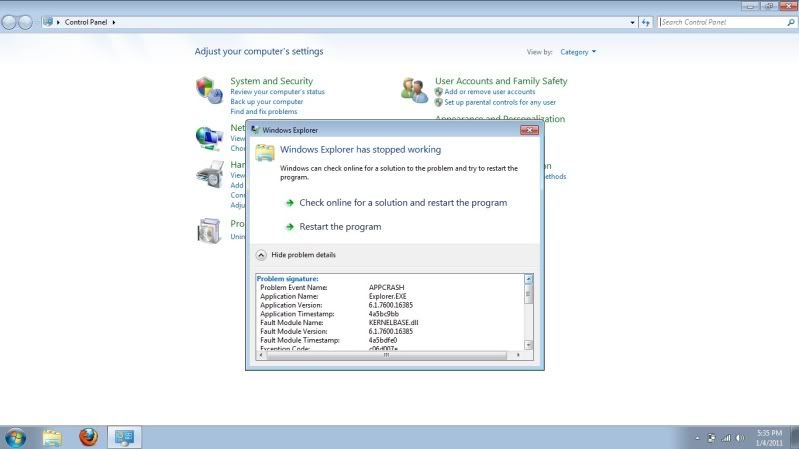Close the Windows Explorer crash dialog
The width and height of the screenshot is (799, 449).
529,130
